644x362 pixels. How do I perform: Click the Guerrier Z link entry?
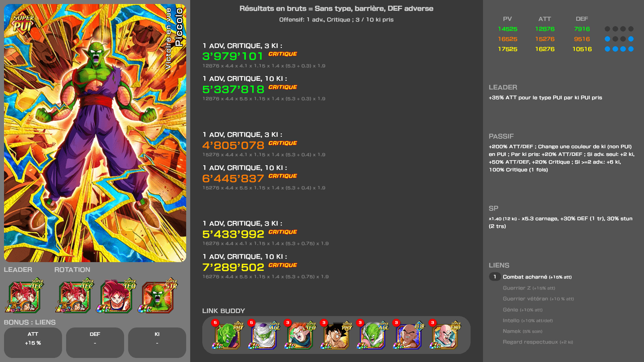[x=529, y=288]
